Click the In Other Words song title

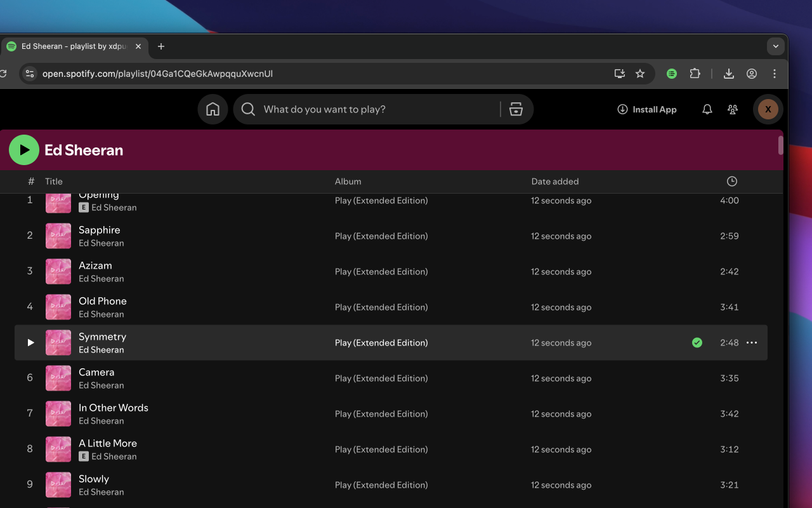114,408
